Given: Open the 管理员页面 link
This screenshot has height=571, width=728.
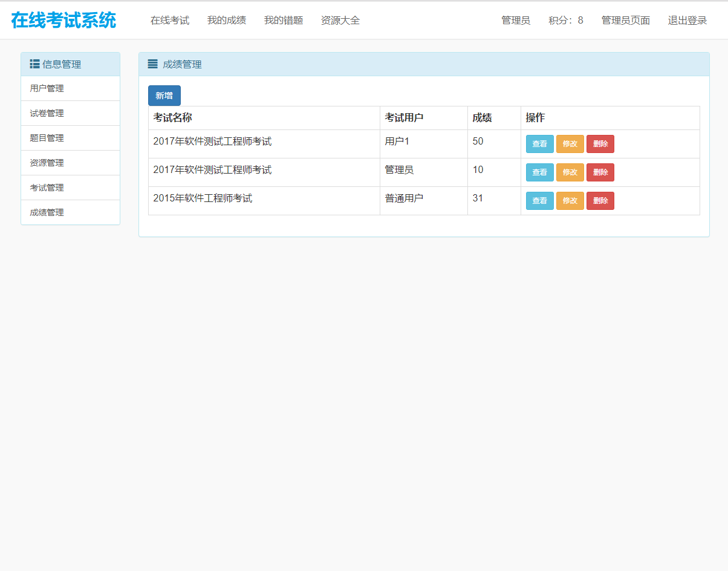Looking at the screenshot, I should click(625, 19).
